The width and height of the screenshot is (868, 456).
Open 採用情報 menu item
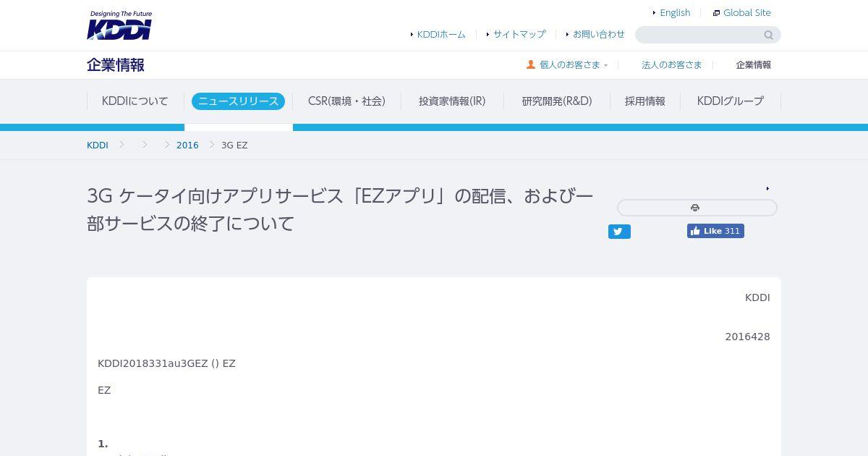644,101
